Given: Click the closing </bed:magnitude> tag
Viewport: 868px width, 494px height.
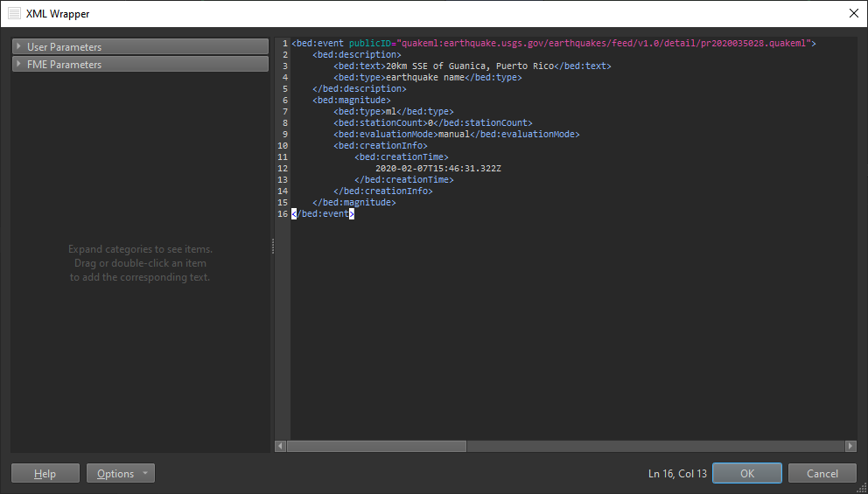Looking at the screenshot, I should (x=354, y=203).
